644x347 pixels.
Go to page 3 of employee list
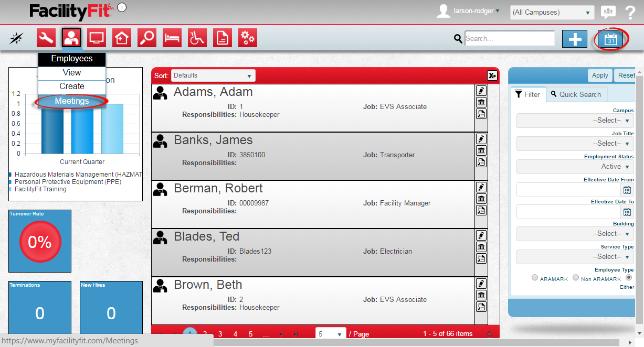[x=220, y=334]
